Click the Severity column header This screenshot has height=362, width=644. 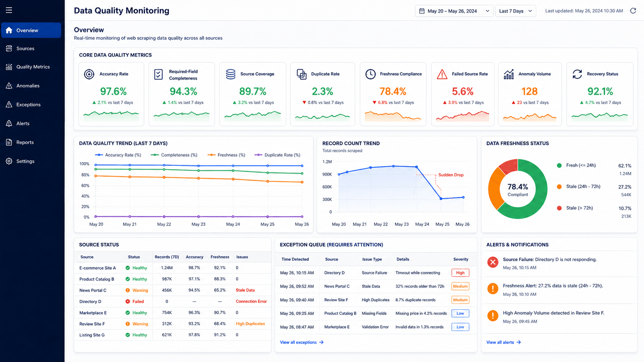pyautogui.click(x=461, y=259)
